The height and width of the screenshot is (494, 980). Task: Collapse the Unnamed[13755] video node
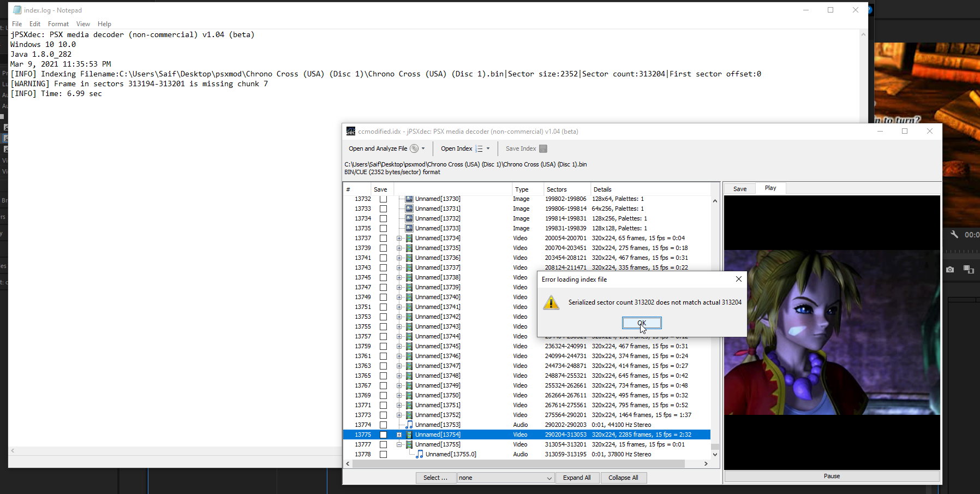pyautogui.click(x=399, y=444)
